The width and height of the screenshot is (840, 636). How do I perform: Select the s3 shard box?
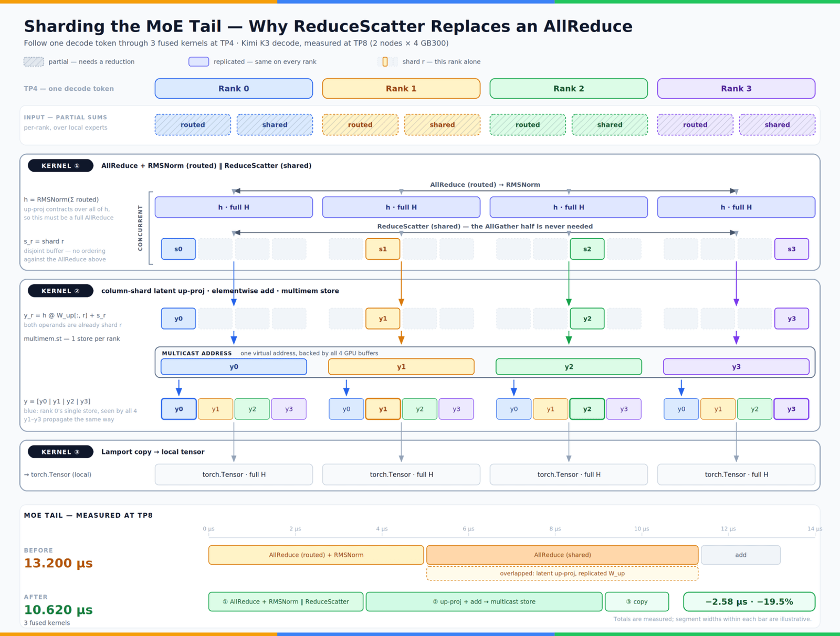point(792,249)
